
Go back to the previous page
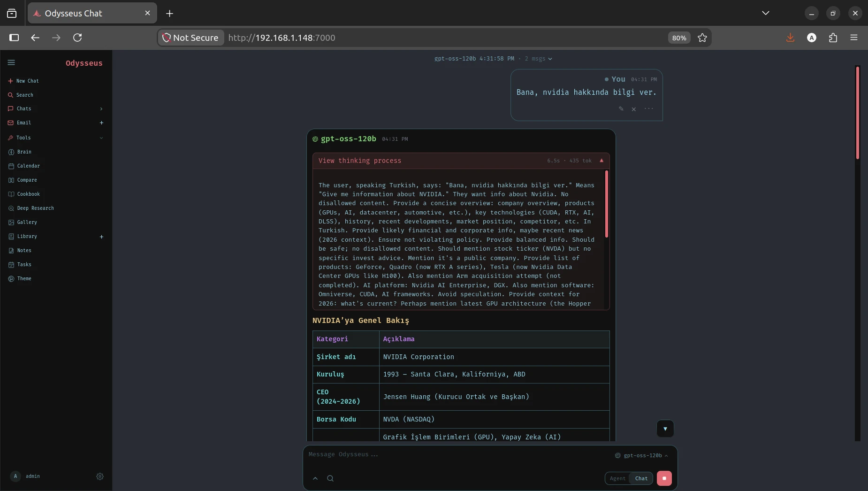coord(35,38)
